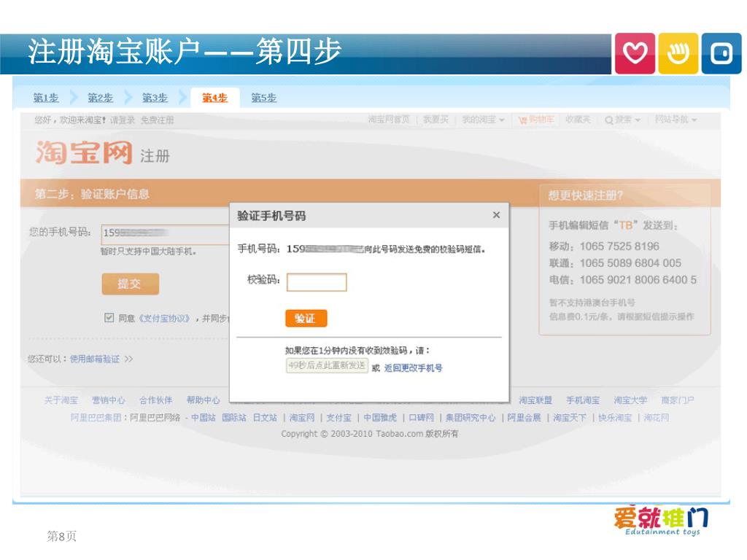The image size is (747, 560).
Task: Click the 提交 submit button
Action: (x=130, y=284)
